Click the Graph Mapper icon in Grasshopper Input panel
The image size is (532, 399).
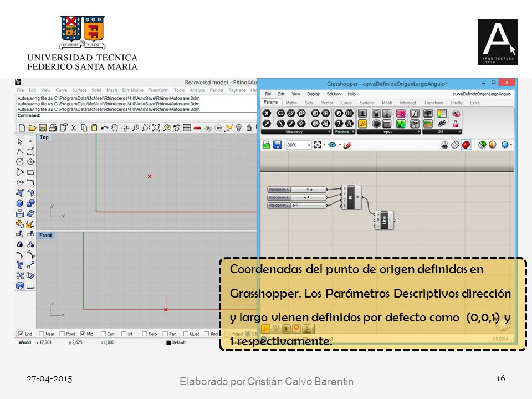pyautogui.click(x=415, y=113)
